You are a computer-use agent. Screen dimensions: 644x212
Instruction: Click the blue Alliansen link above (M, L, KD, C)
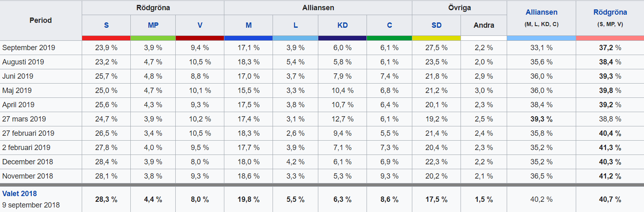541,12
